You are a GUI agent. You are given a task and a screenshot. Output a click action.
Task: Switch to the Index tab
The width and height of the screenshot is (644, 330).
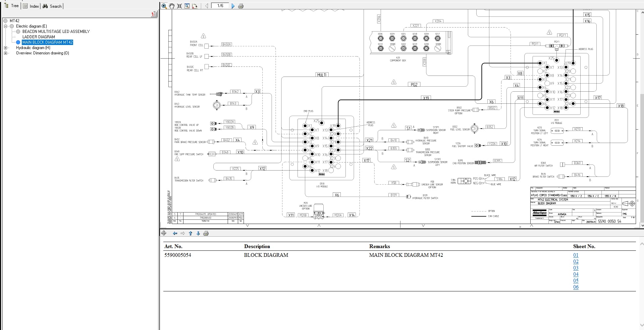point(31,6)
